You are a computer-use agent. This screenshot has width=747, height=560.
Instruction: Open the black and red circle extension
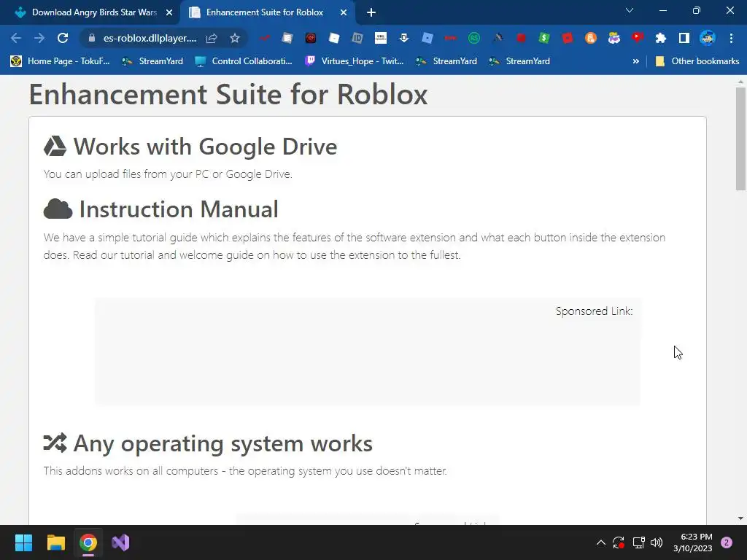tap(311, 38)
